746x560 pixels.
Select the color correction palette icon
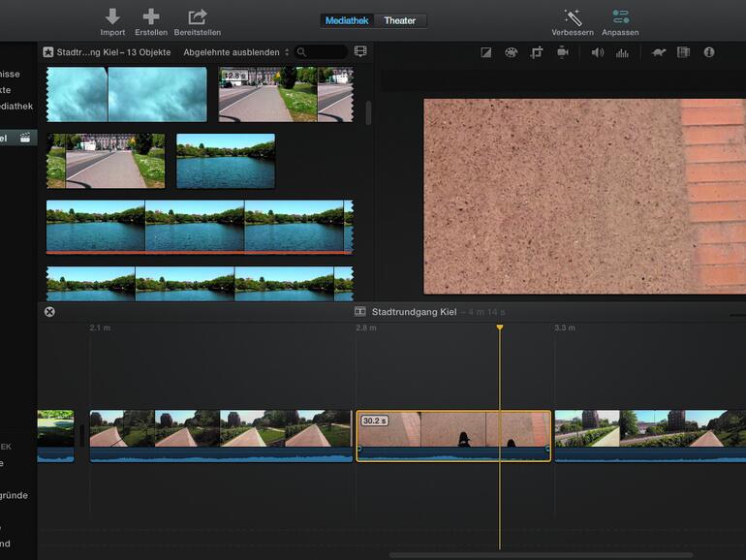tap(511, 52)
